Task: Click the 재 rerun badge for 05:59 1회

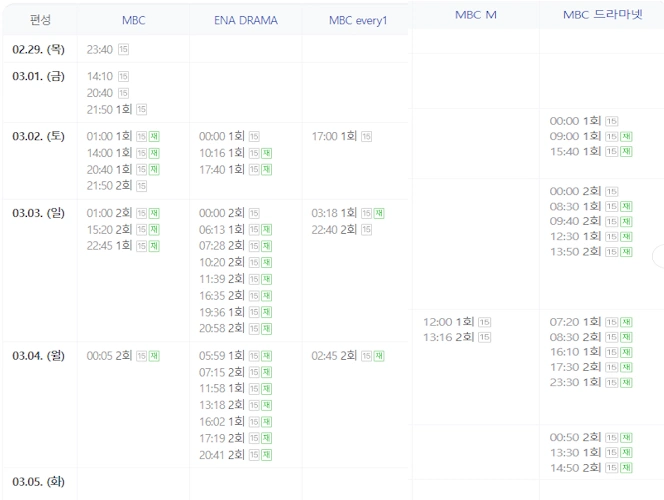Action: [266, 356]
